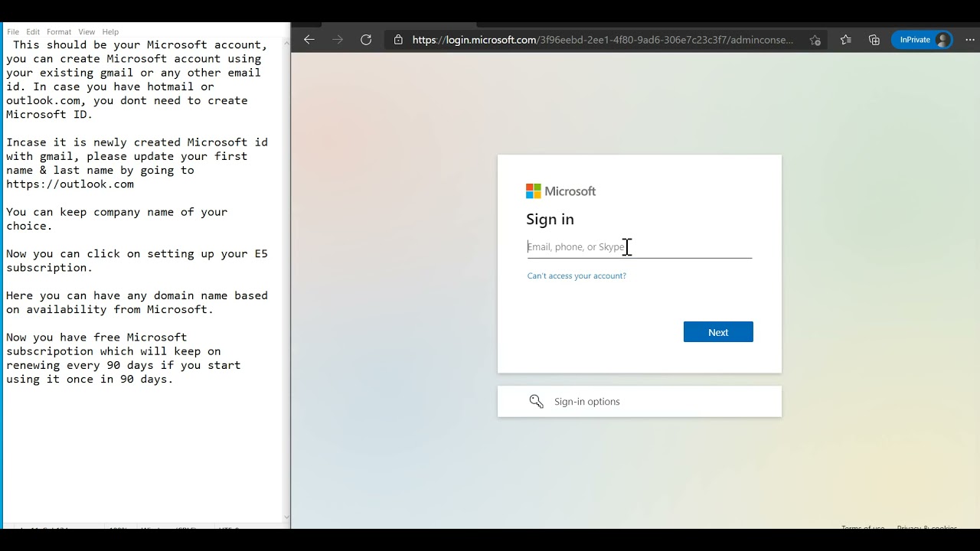The width and height of the screenshot is (980, 551).
Task: Click the "Sign in" heading
Action: [x=550, y=220]
